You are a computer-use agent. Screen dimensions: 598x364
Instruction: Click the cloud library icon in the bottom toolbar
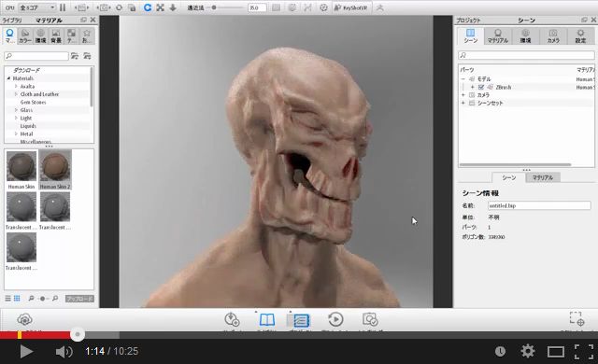coord(24,319)
